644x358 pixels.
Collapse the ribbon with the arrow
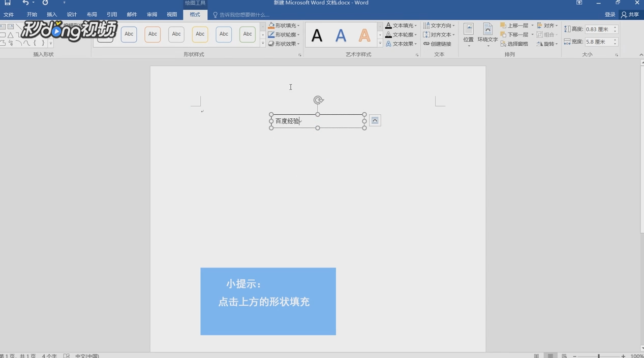click(641, 55)
